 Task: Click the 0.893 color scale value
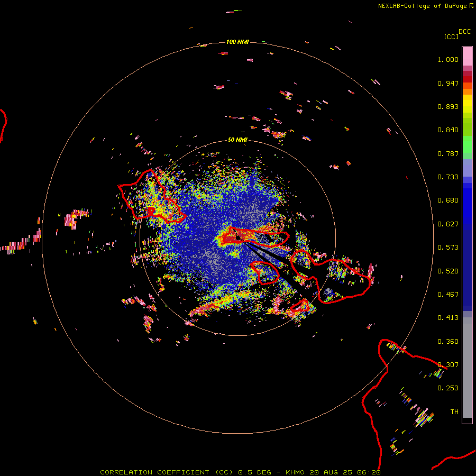tap(448, 106)
